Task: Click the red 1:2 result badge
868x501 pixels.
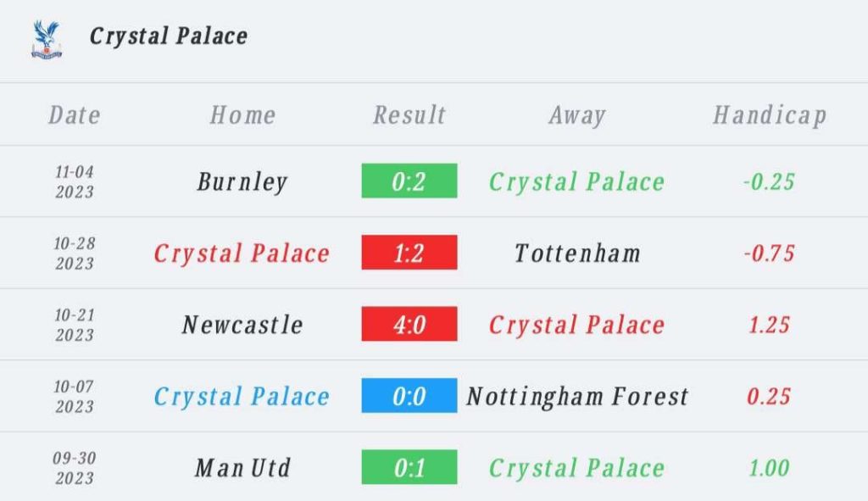Action: [409, 253]
